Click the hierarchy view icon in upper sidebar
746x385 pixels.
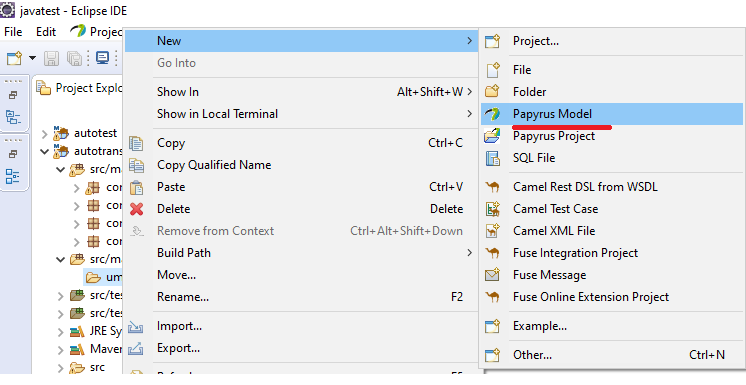(13, 117)
